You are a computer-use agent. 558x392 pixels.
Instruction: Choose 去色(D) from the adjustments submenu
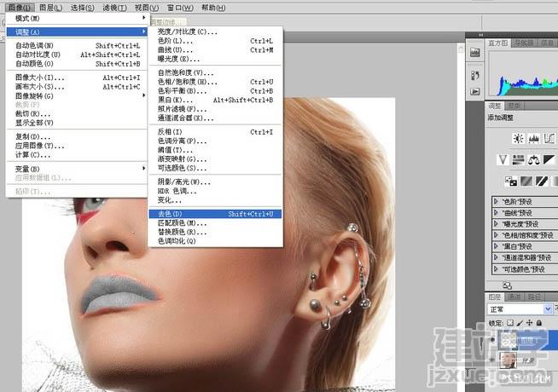[x=215, y=214]
